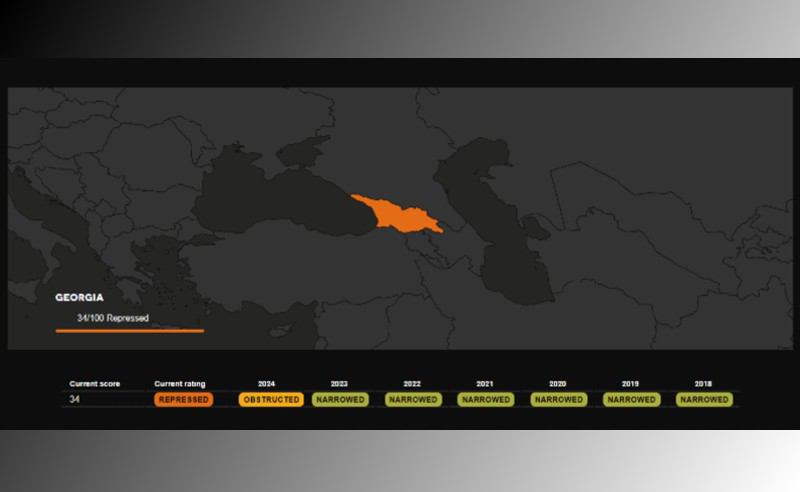Select the 2018 year column header
The image size is (800, 492).
click(x=703, y=383)
